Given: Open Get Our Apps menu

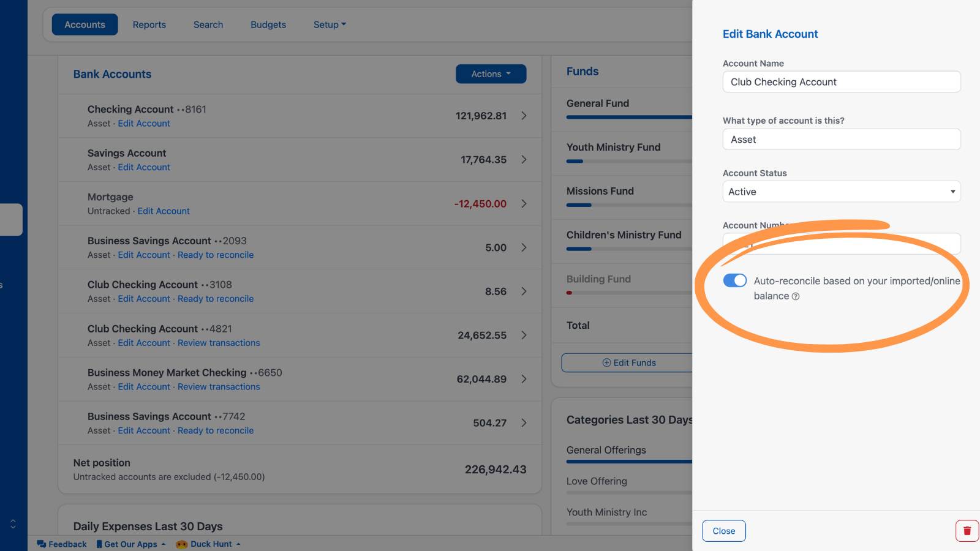Looking at the screenshot, I should tap(131, 544).
